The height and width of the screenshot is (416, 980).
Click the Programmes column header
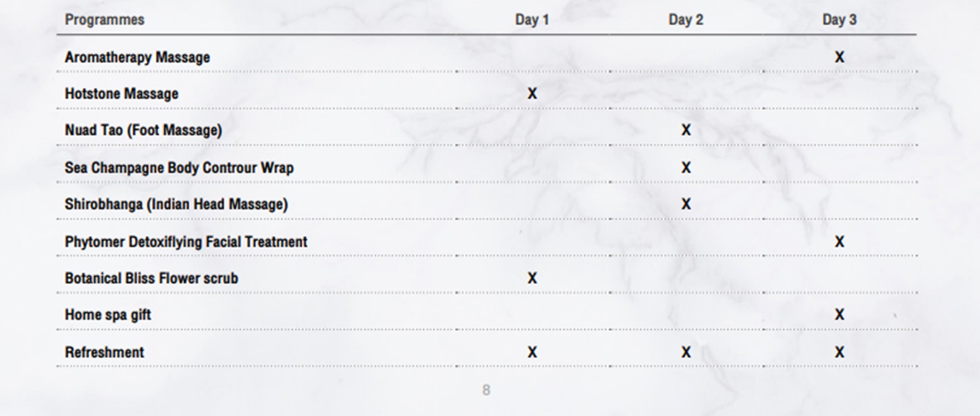pyautogui.click(x=104, y=20)
